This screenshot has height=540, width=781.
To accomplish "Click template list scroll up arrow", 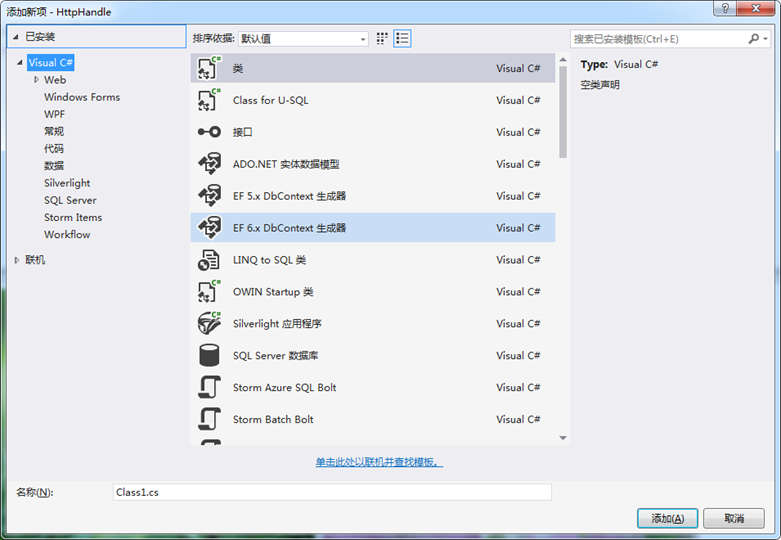I will 563,60.
